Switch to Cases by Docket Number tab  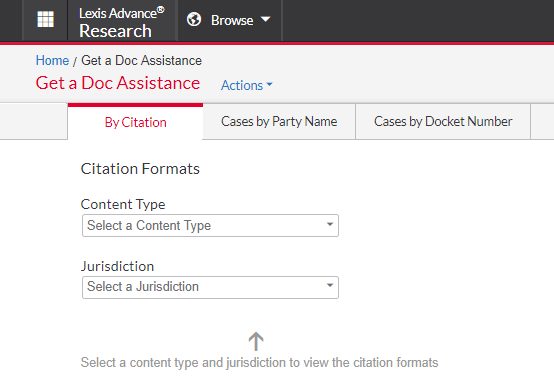click(443, 122)
